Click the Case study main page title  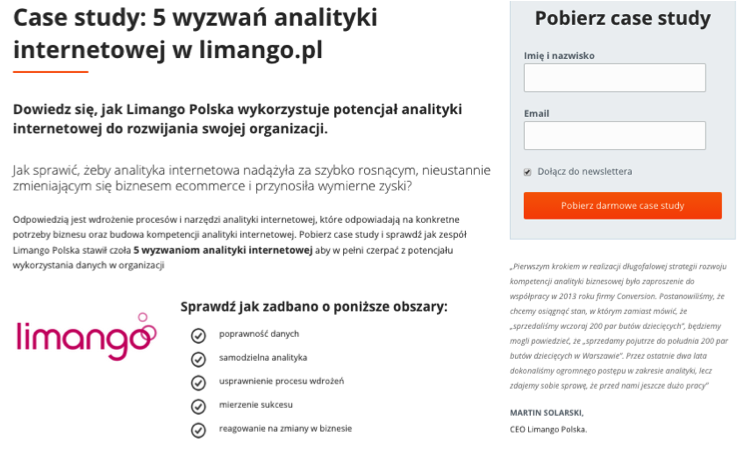click(x=195, y=34)
